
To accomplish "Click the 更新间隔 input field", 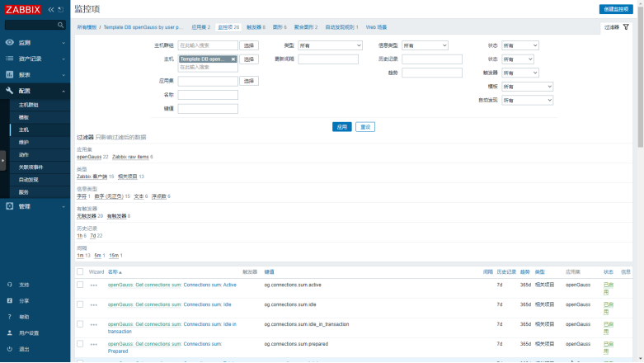I will (x=328, y=59).
